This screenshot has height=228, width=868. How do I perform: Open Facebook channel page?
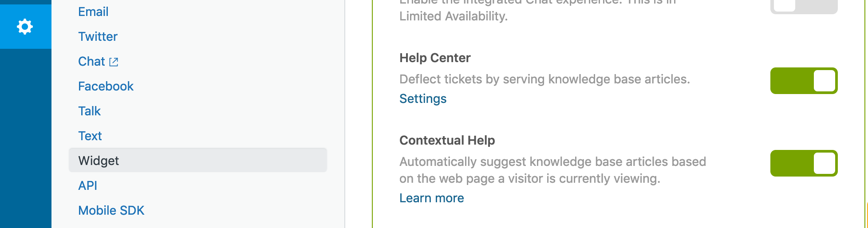106,86
